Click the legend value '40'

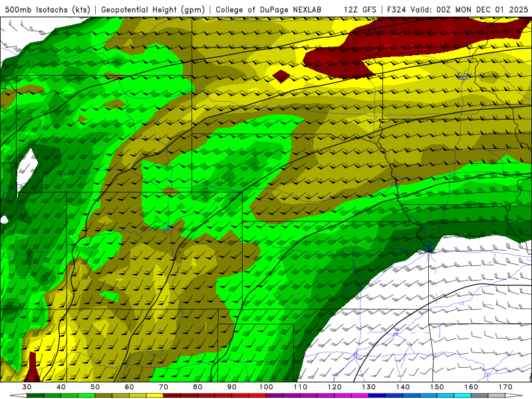[61, 387]
